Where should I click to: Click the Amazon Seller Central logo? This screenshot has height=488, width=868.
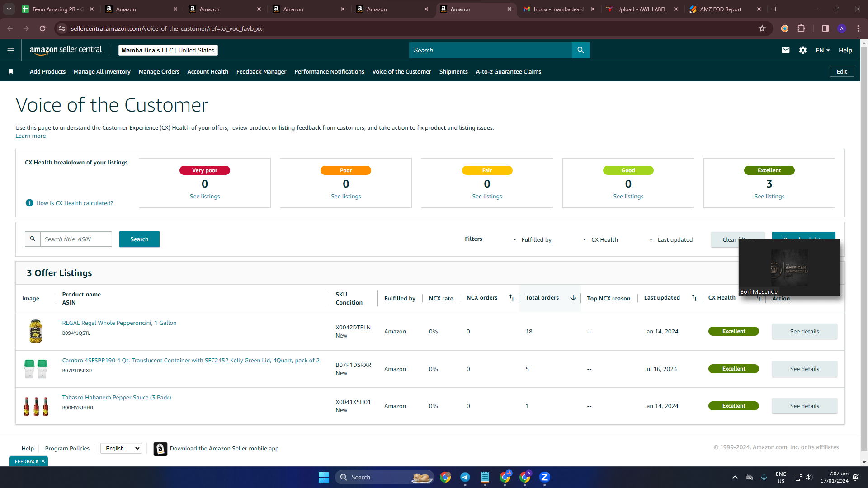(x=66, y=50)
